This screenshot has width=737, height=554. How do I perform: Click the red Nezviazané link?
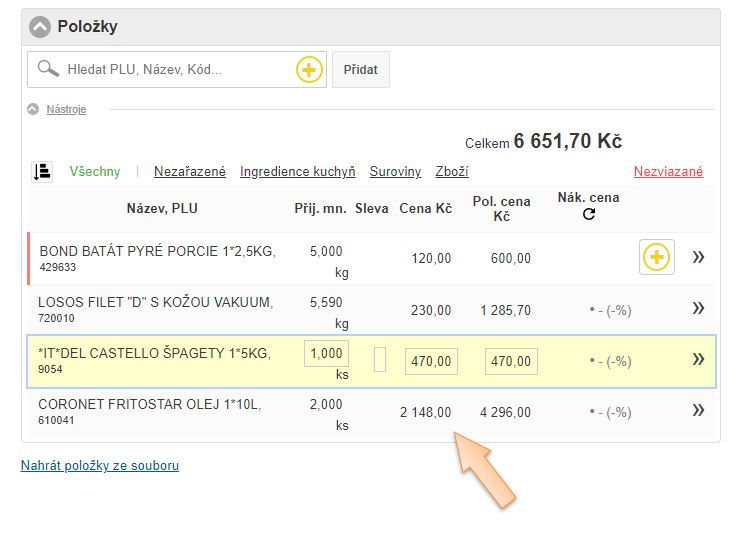pos(668,172)
